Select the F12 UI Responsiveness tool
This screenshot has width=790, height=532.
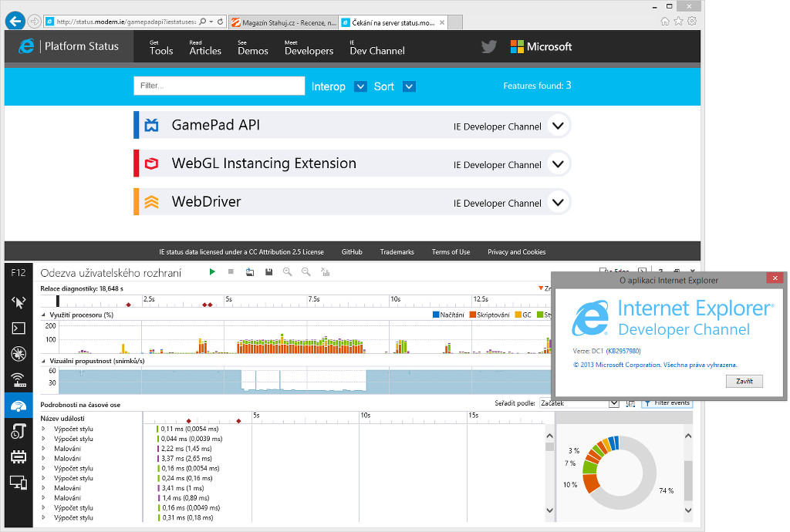pyautogui.click(x=19, y=406)
